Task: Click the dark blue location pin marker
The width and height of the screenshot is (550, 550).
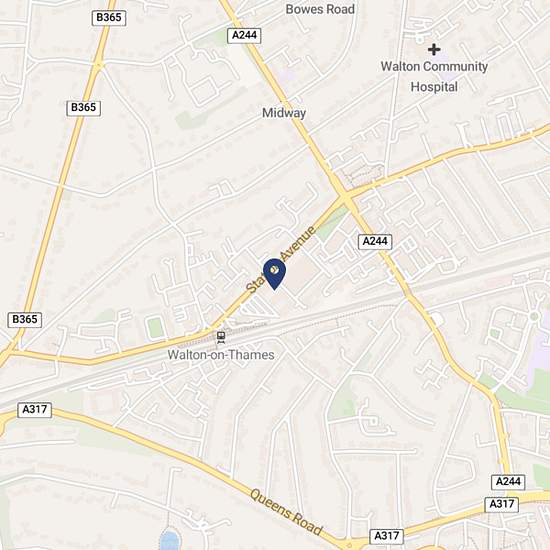Action: (x=274, y=274)
